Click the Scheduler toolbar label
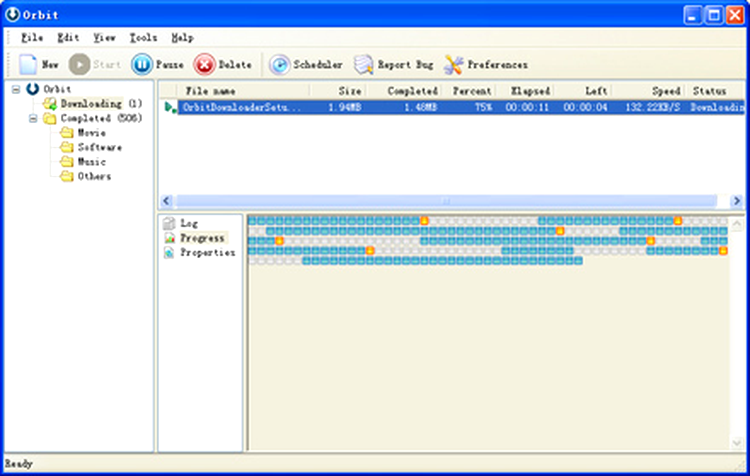Screen dimensions: 750x476 [318, 64]
